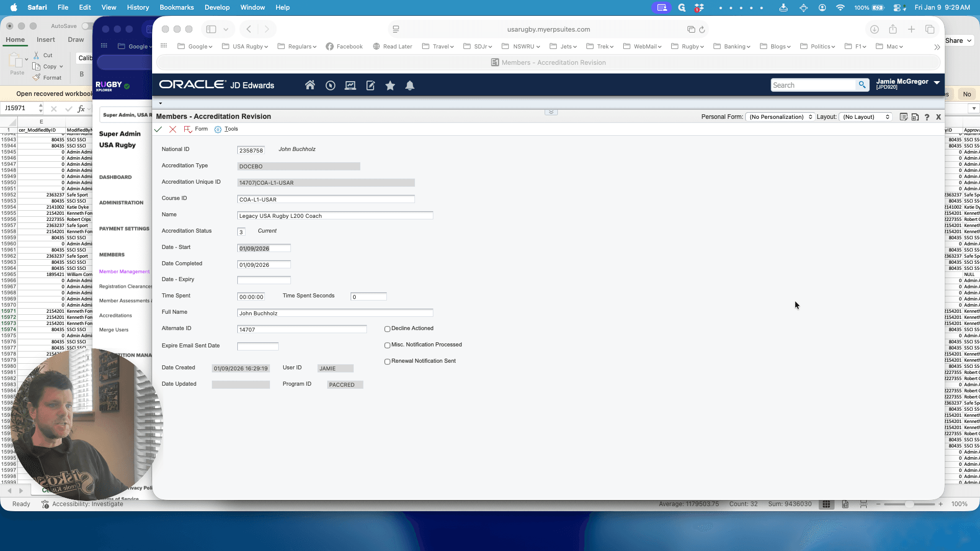Click the red Cancel X in form toolbar
980x551 pixels.
(x=173, y=129)
